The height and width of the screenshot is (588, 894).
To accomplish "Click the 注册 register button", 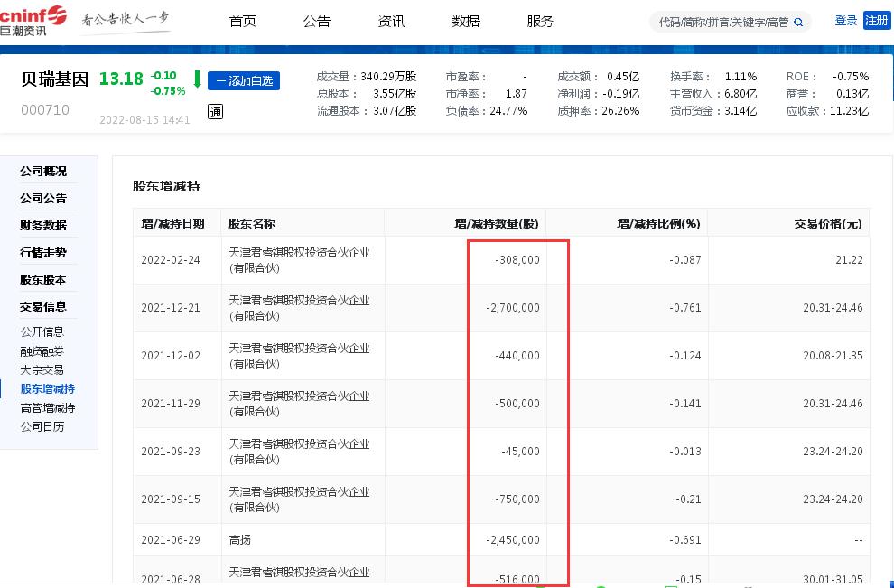I will (877, 20).
